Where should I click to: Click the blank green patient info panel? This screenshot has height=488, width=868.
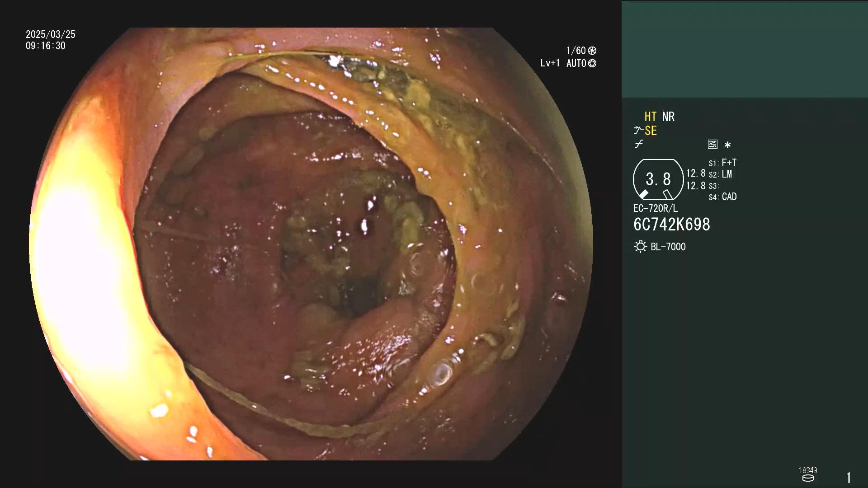(x=745, y=49)
